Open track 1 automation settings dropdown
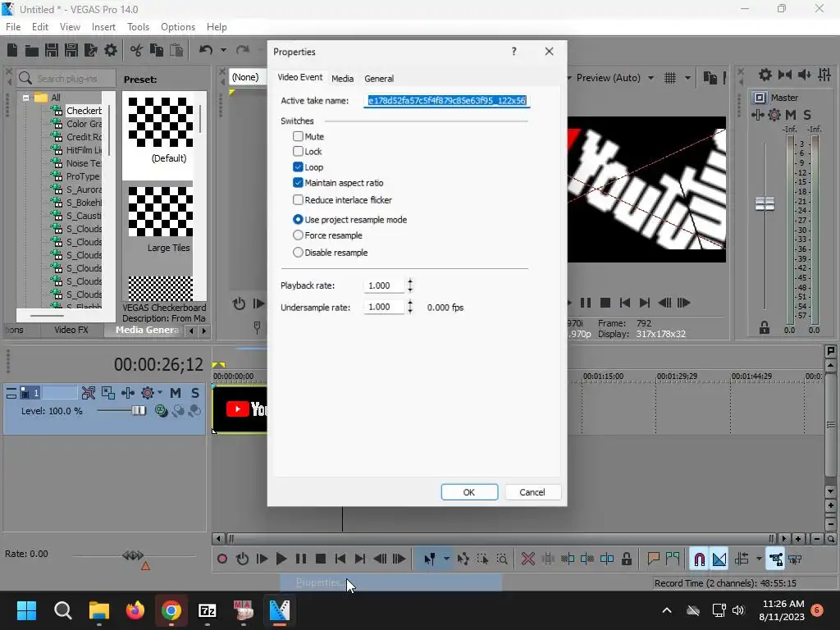 click(x=160, y=393)
